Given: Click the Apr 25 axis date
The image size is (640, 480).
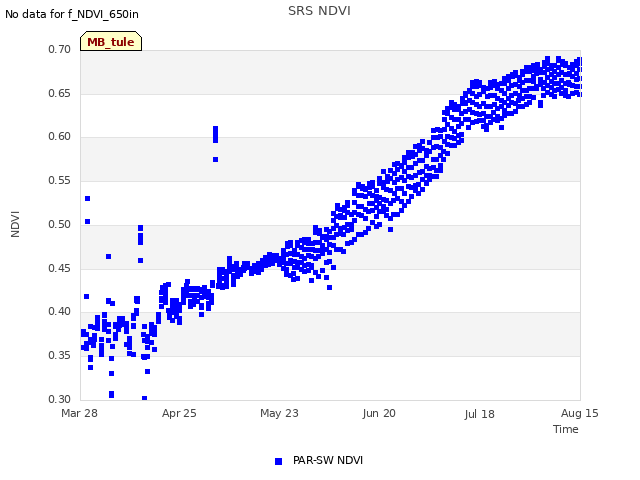Looking at the screenshot, I should click(179, 413).
